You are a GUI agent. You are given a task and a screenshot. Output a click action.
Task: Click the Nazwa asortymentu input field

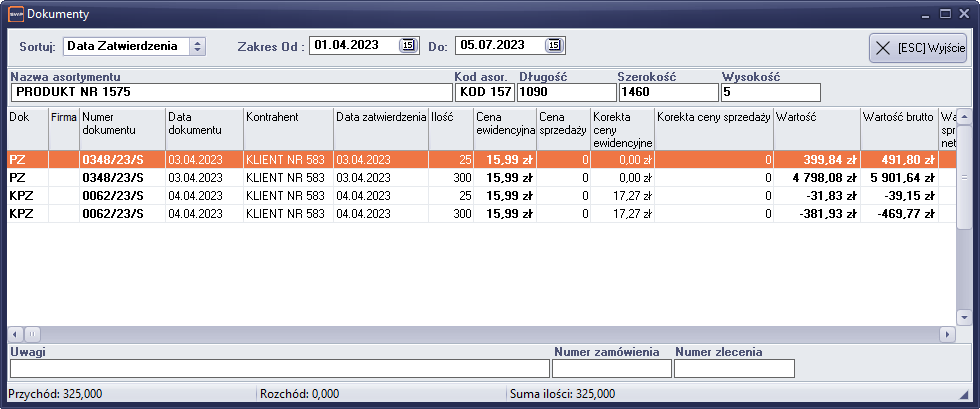(x=230, y=92)
